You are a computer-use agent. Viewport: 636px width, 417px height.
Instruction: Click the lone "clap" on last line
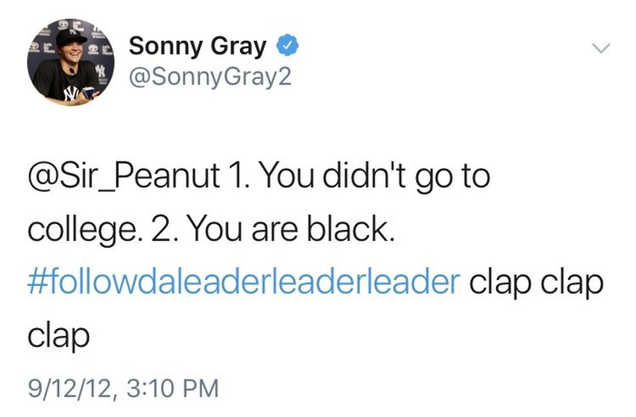[x=58, y=336]
